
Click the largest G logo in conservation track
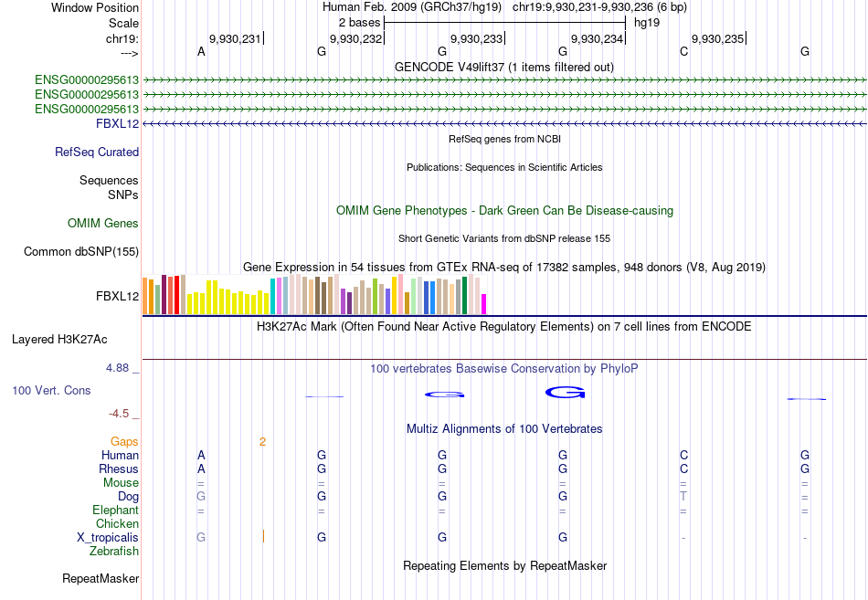pos(565,393)
